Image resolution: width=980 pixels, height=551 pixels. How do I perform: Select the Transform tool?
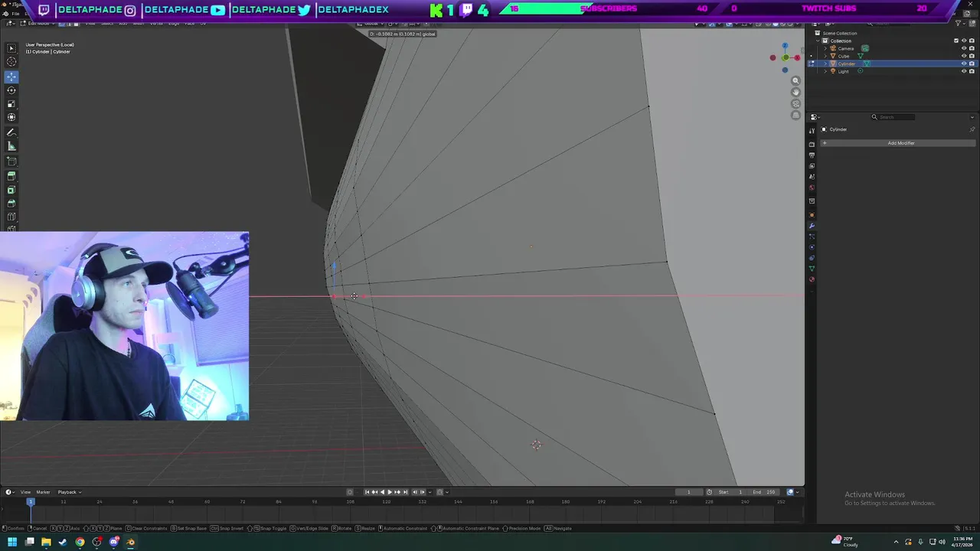[11, 117]
